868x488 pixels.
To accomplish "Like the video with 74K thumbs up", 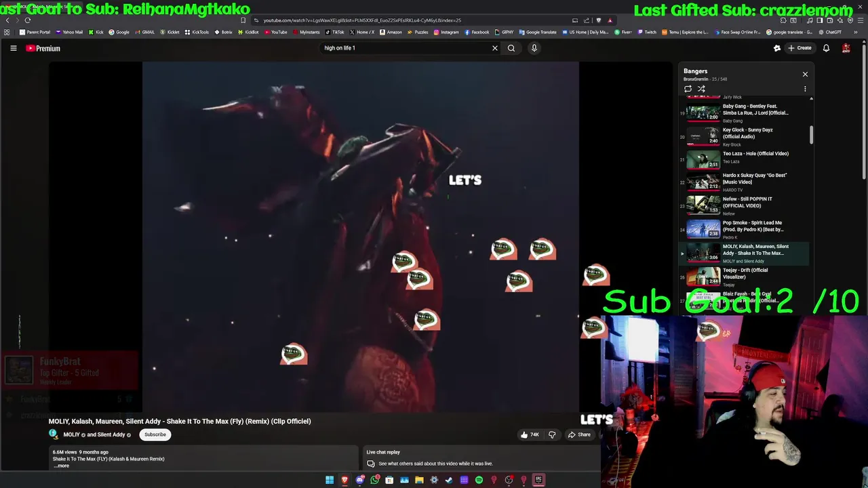I will point(529,434).
